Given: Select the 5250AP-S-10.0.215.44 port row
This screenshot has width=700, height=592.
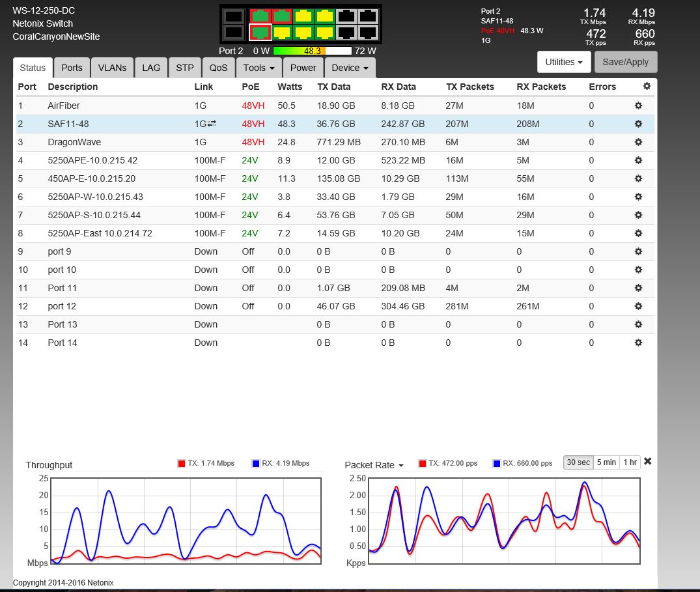Looking at the screenshot, I should click(94, 215).
